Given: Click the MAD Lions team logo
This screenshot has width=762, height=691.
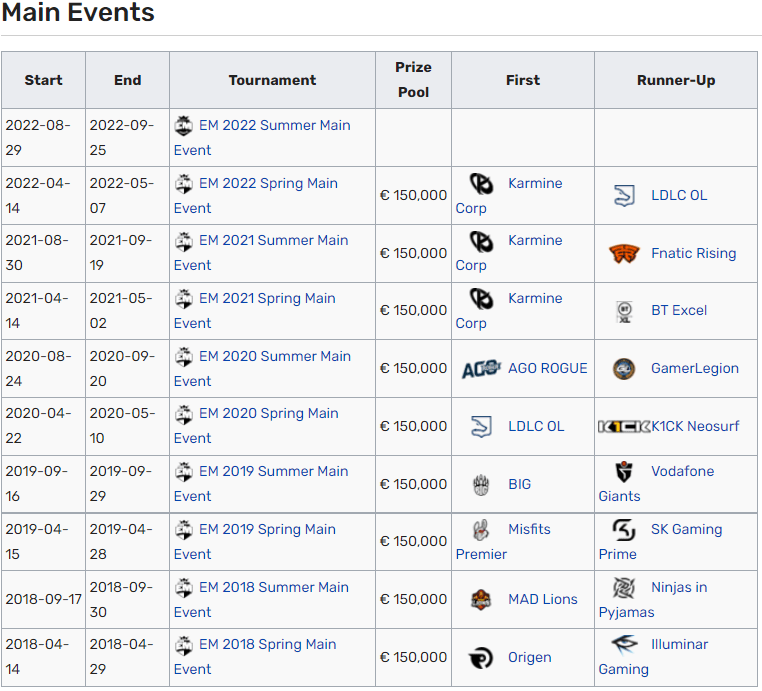Looking at the screenshot, I should click(481, 600).
